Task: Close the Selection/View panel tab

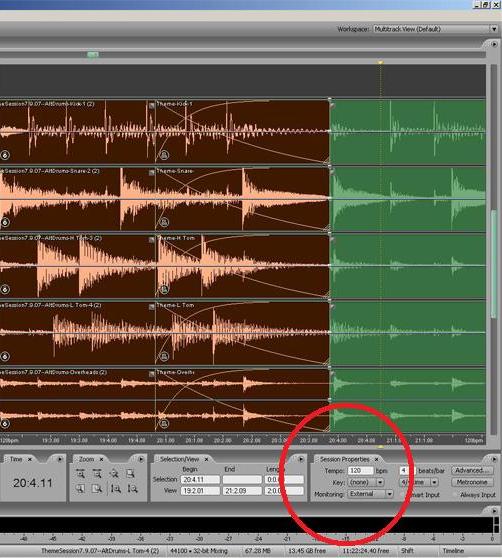Action: pos(206,459)
